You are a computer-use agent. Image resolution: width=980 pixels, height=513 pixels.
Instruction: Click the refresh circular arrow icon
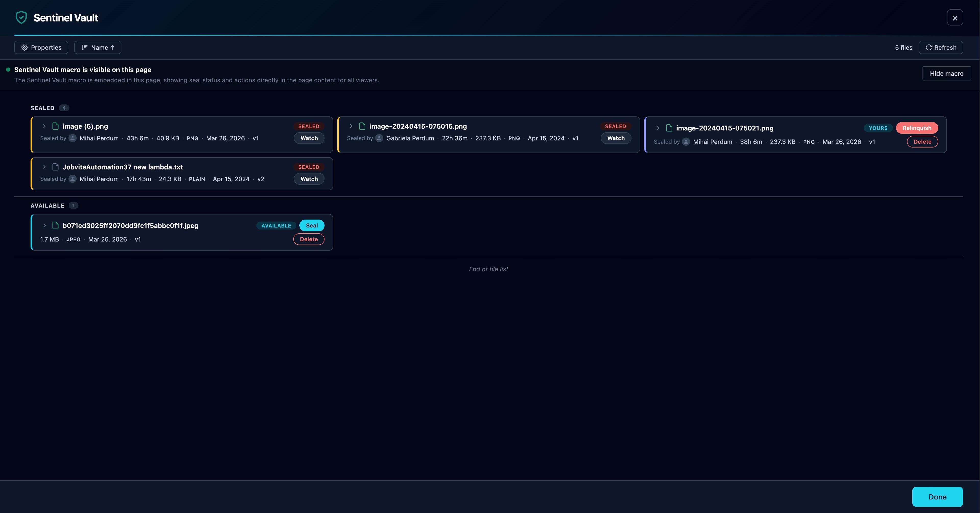coord(929,47)
